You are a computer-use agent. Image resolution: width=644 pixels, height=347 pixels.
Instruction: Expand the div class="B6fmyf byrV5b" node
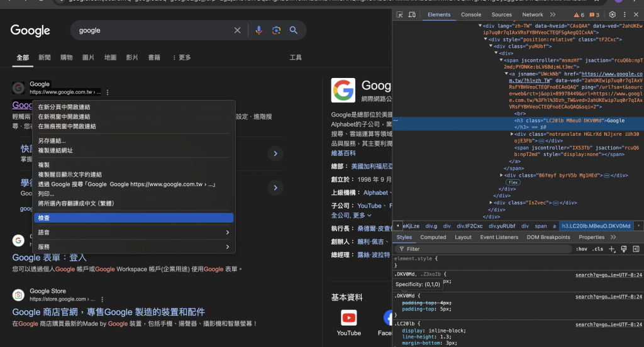coord(501,175)
